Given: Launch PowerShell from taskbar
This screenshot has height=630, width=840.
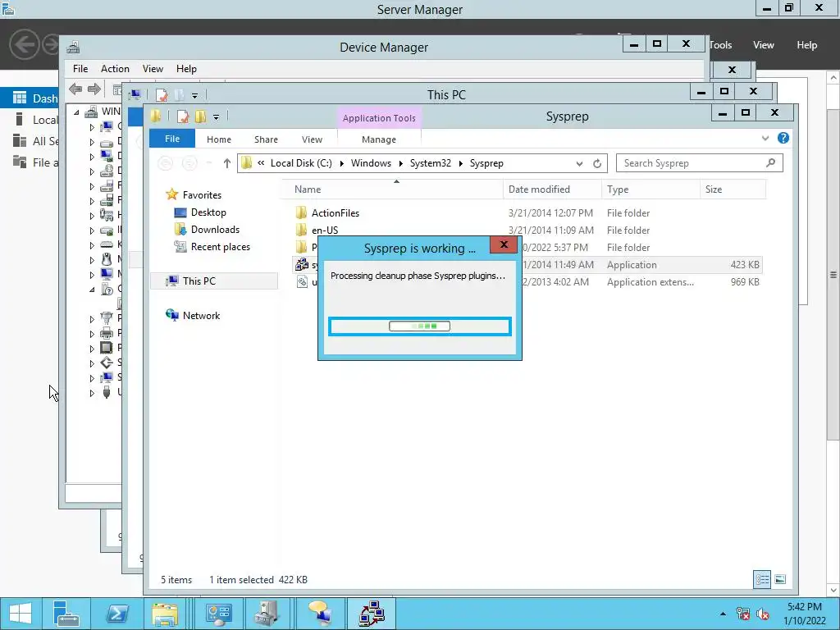Looking at the screenshot, I should pyautogui.click(x=116, y=614).
